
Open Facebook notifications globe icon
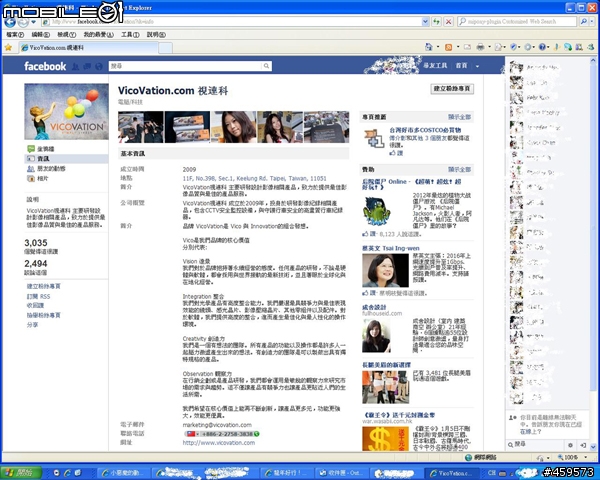coord(99,67)
